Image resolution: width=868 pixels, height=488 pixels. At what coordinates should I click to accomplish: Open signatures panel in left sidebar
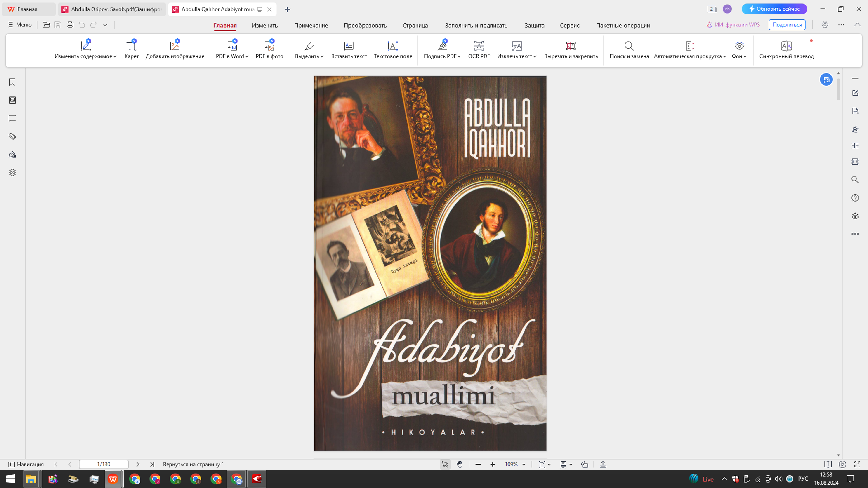click(12, 155)
